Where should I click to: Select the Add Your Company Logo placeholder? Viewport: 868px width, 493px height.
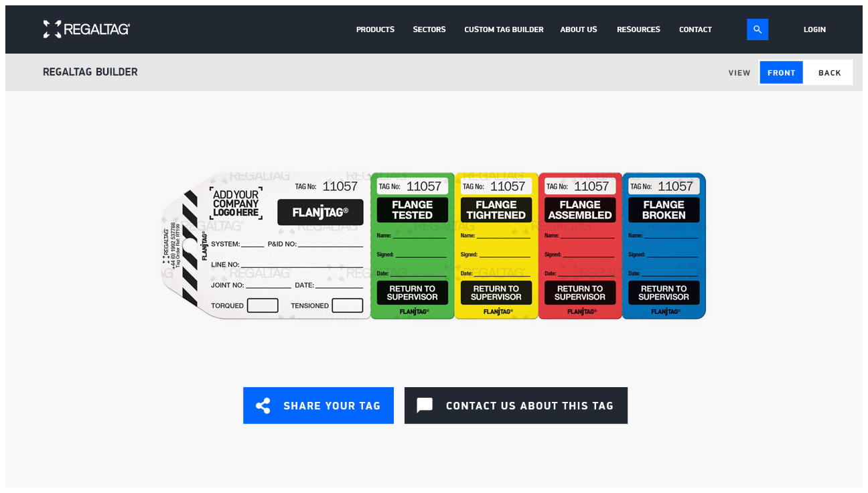[x=235, y=202]
